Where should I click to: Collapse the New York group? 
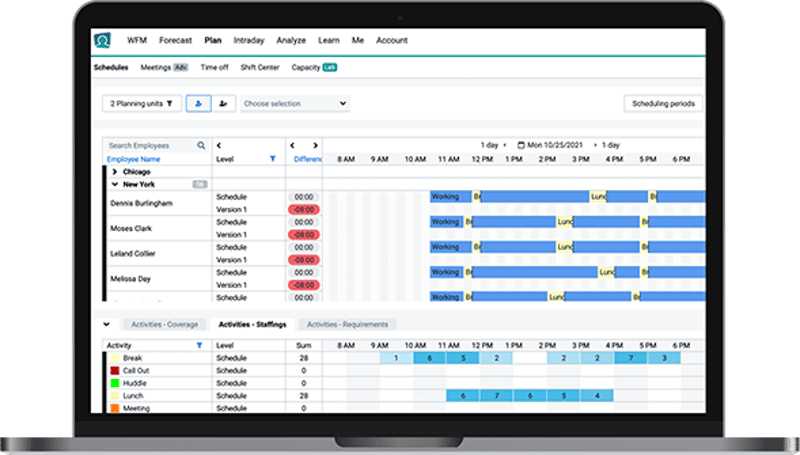[x=114, y=184]
